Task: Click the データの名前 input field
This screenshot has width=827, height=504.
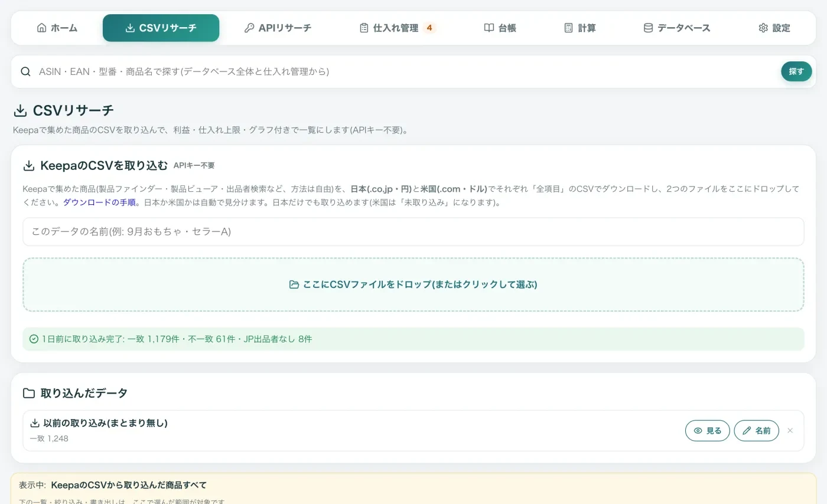Action: 413,232
